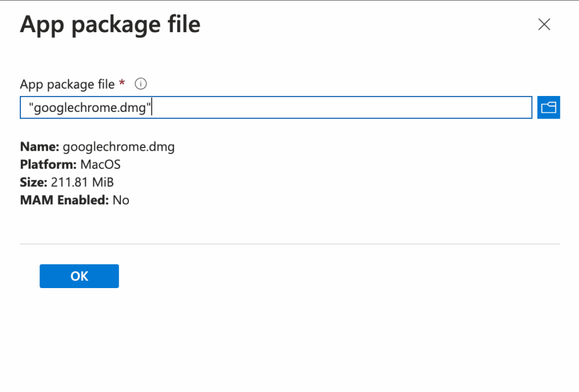The image size is (579, 392).
Task: Click the Size: 211.81 MiB entry
Action: coord(66,182)
